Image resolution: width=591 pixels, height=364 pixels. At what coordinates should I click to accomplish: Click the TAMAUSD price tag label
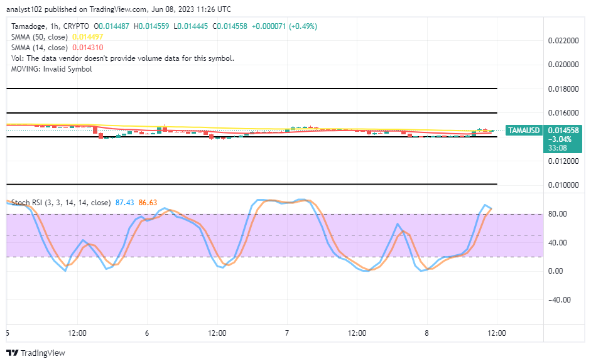click(x=524, y=131)
